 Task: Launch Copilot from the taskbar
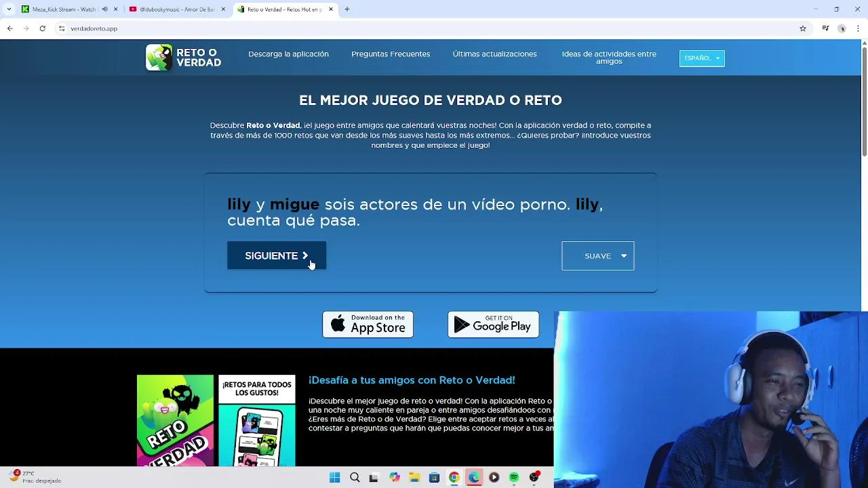(394, 478)
